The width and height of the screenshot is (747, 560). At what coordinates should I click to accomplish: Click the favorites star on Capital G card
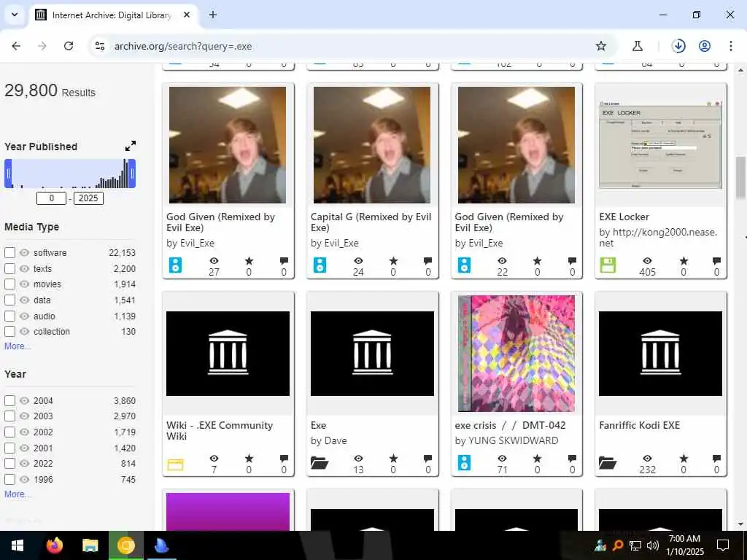pos(393,261)
